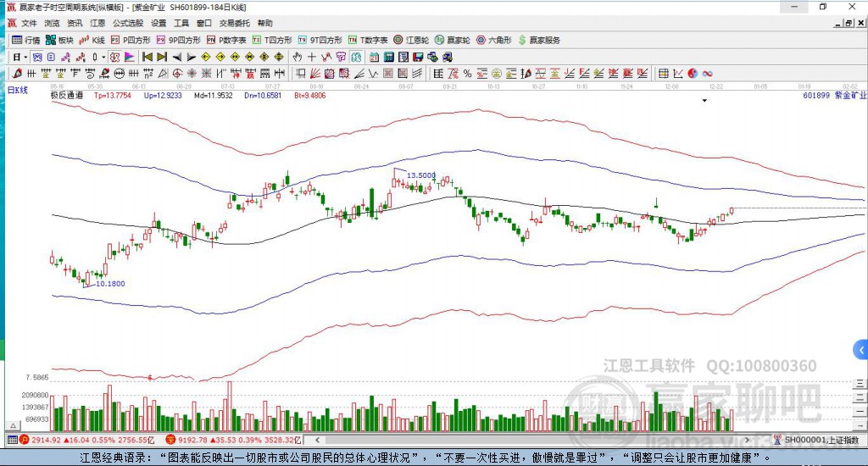Screen dimensions: 868x466
Task: Click the 601899 紫金矿业 stock label
Action: click(x=834, y=95)
